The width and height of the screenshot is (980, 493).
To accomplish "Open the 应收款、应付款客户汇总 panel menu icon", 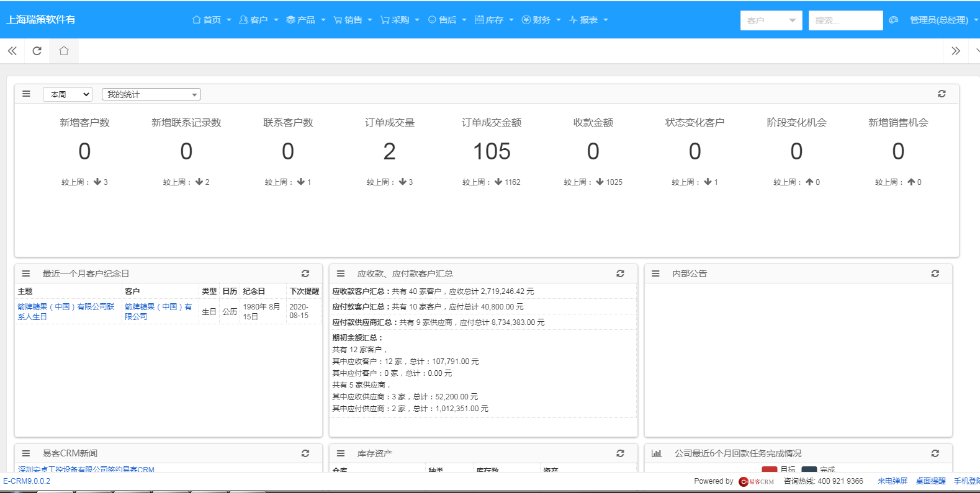I will (341, 273).
